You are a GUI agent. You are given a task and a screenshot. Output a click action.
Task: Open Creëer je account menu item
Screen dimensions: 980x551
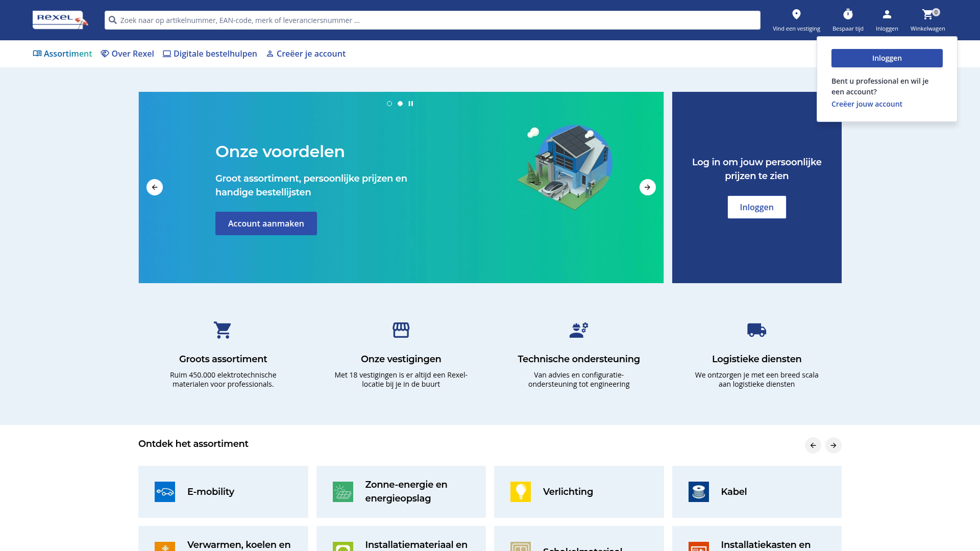[x=306, y=54]
